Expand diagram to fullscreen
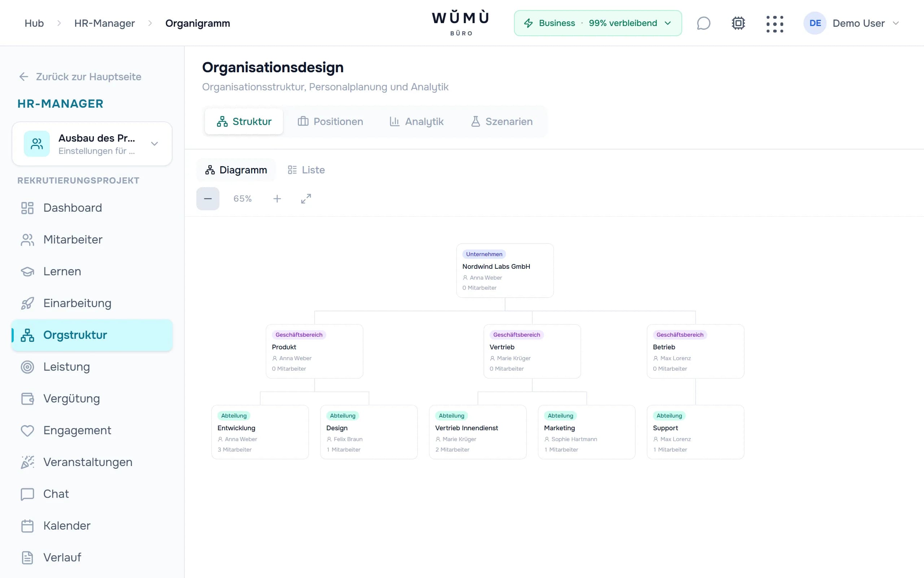 [306, 199]
